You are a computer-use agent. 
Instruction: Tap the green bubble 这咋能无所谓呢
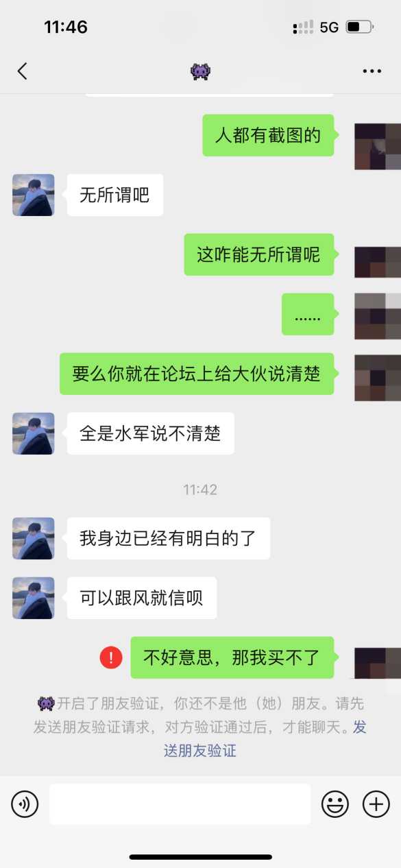pos(259,255)
